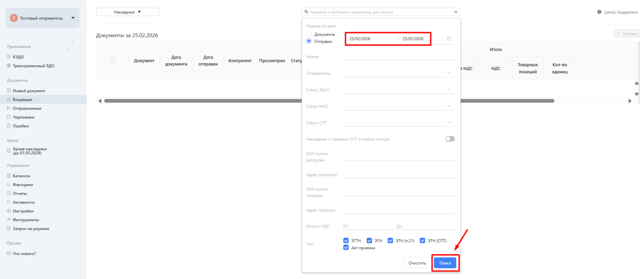Select the Документа radio button
Screen dimensions: 644x279
tap(309, 34)
